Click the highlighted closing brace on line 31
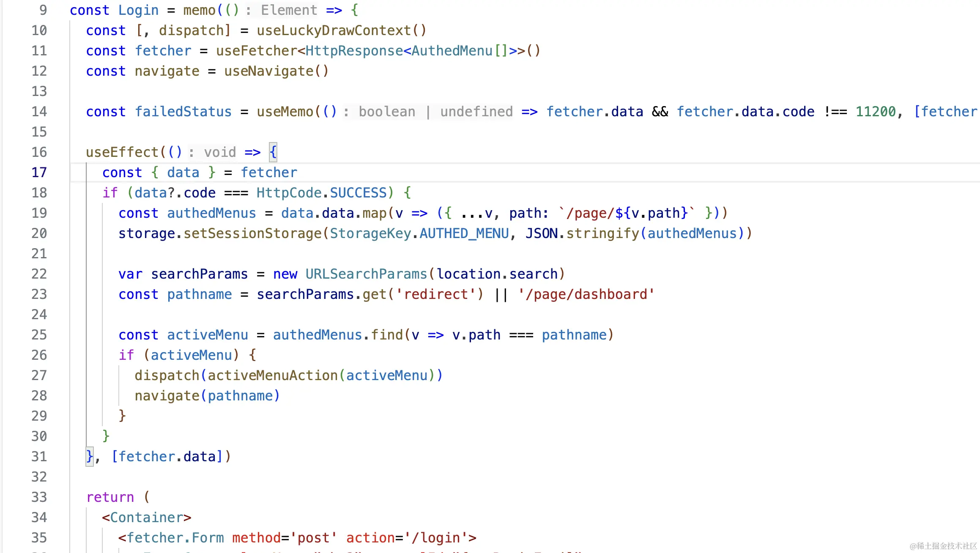The width and height of the screenshot is (980, 553). pos(89,457)
